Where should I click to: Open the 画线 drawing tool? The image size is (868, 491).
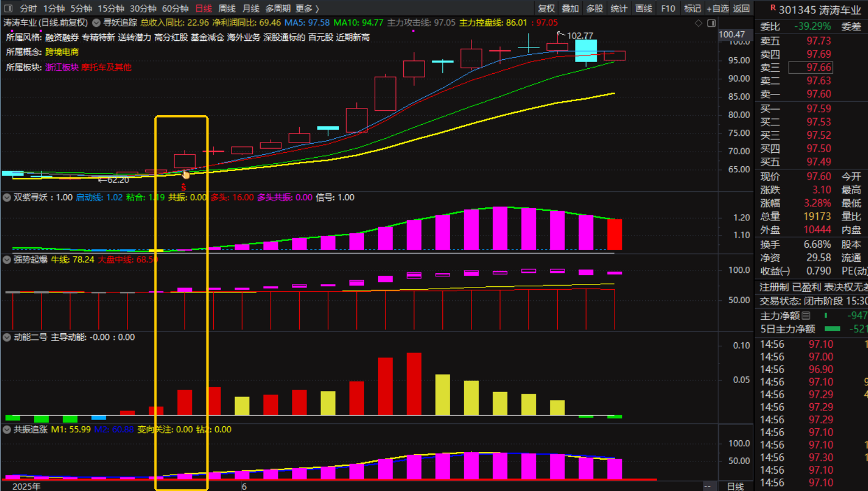(x=644, y=8)
